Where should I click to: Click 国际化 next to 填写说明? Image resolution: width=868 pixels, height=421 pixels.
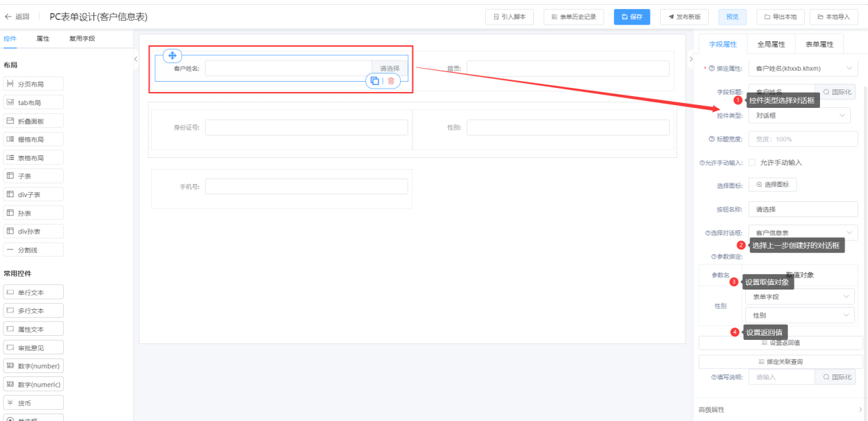click(836, 377)
